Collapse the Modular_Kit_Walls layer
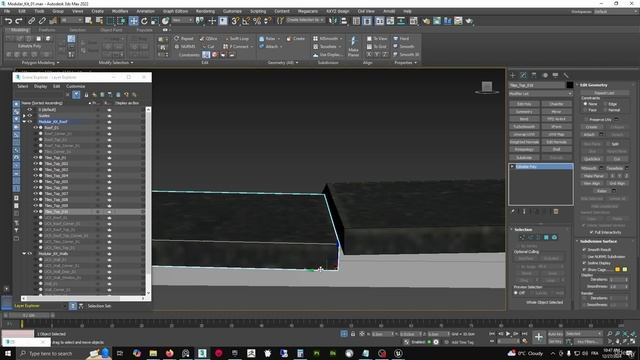Screen dimensions: 640x360 [x=24, y=253]
